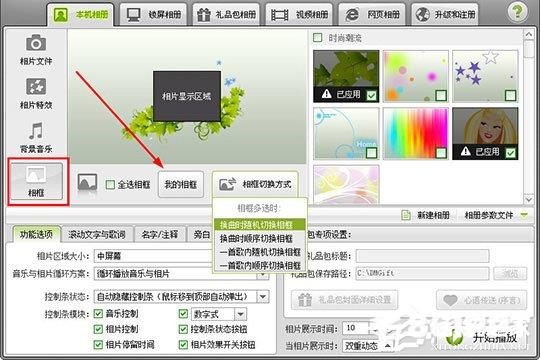The image size is (540, 360).
Task: Choose 换曲时顺序切换相框 menu option
Action: coord(256,238)
